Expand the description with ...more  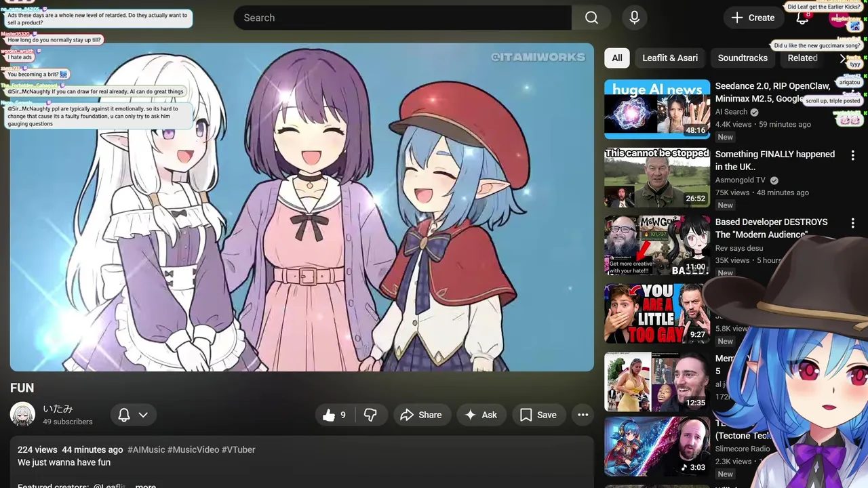pos(145,486)
